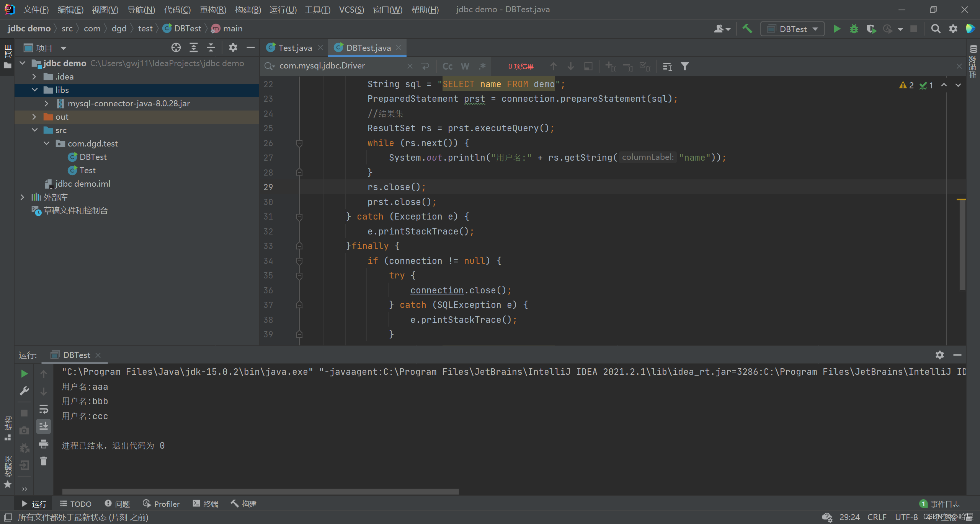Click the print icon in run console
980x524 pixels.
(44, 444)
